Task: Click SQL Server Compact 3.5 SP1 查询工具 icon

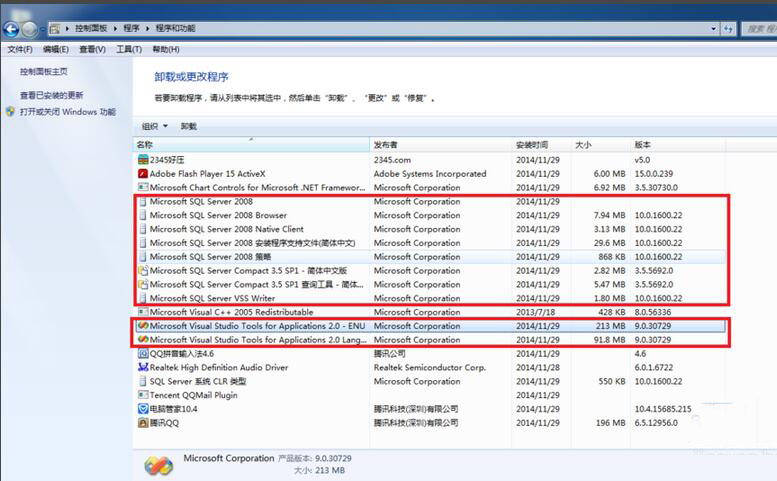Action: (x=143, y=284)
